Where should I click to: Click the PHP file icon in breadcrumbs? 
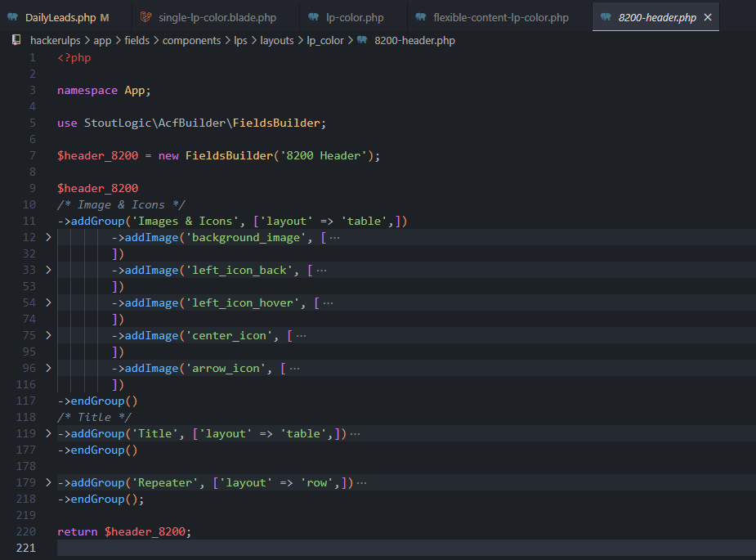tap(362, 40)
